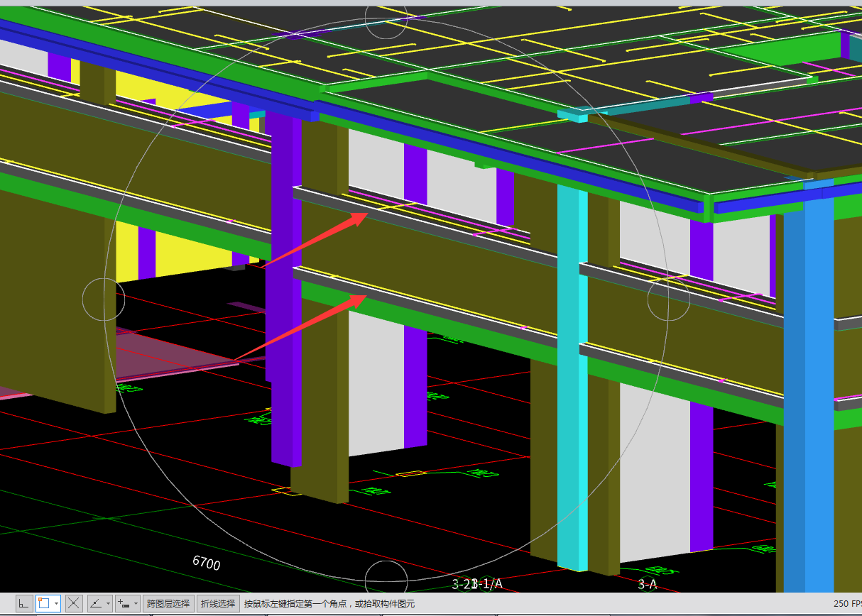Enable 跨图层选择 cross-layer selection
This screenshot has height=616, width=862.
[x=168, y=603]
